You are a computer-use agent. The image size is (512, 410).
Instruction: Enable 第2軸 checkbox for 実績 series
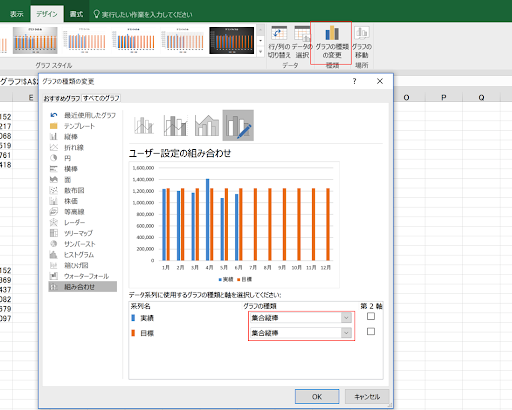click(x=371, y=316)
